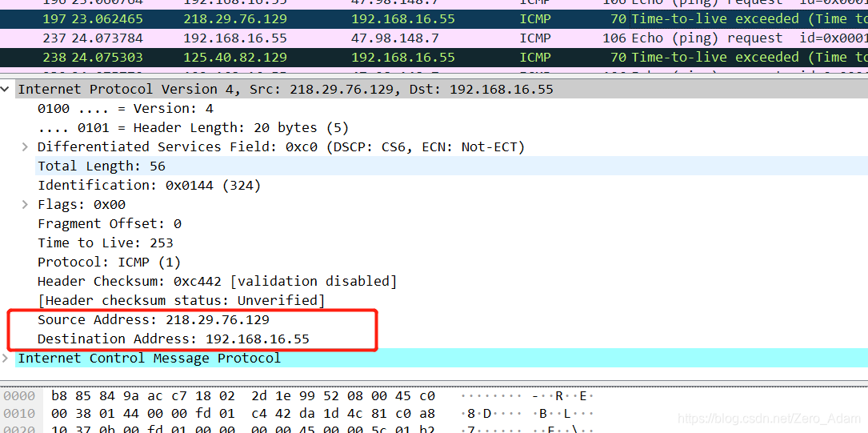
Task: Select Identification: 0x0144 (324) field
Action: (x=149, y=186)
